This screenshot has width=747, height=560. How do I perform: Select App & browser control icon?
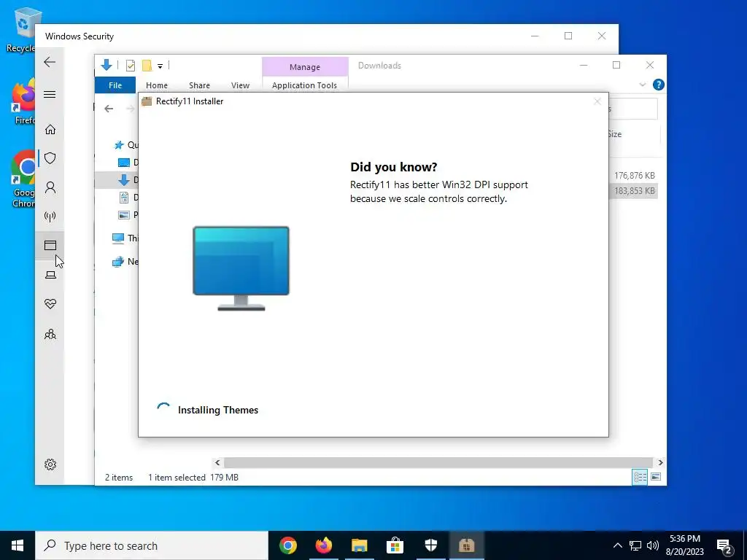point(50,245)
